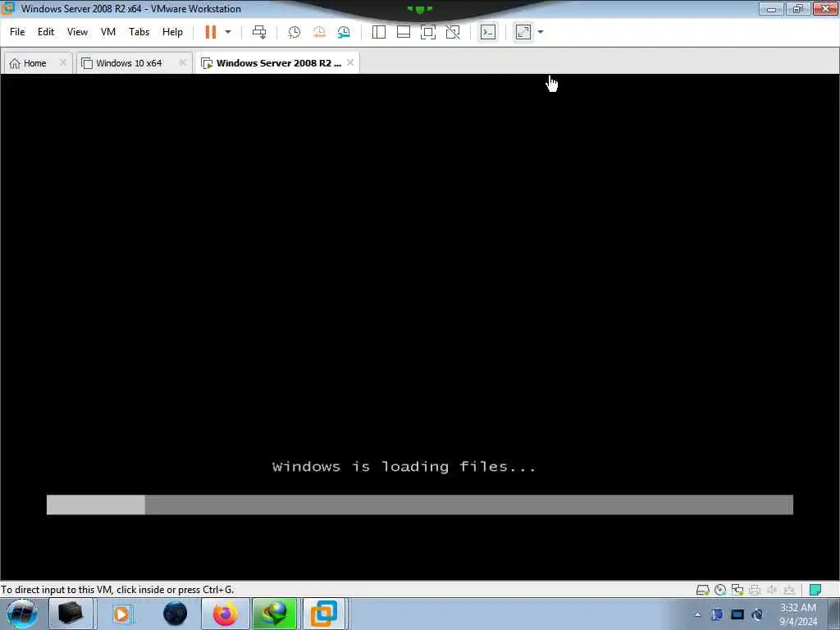The height and width of the screenshot is (630, 840).
Task: Open the black folder app in taskbar
Action: tap(71, 614)
